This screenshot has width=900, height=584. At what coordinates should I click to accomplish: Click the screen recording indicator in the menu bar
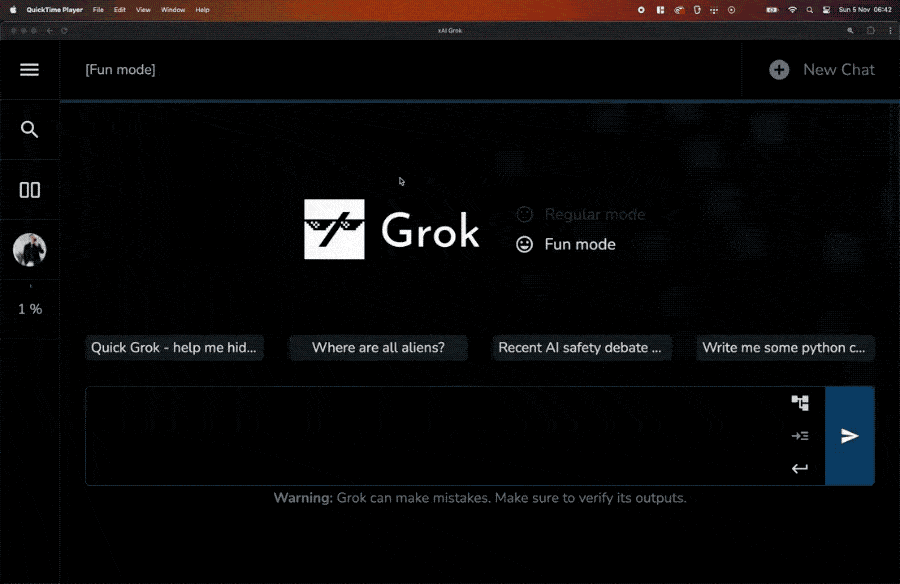point(641,10)
